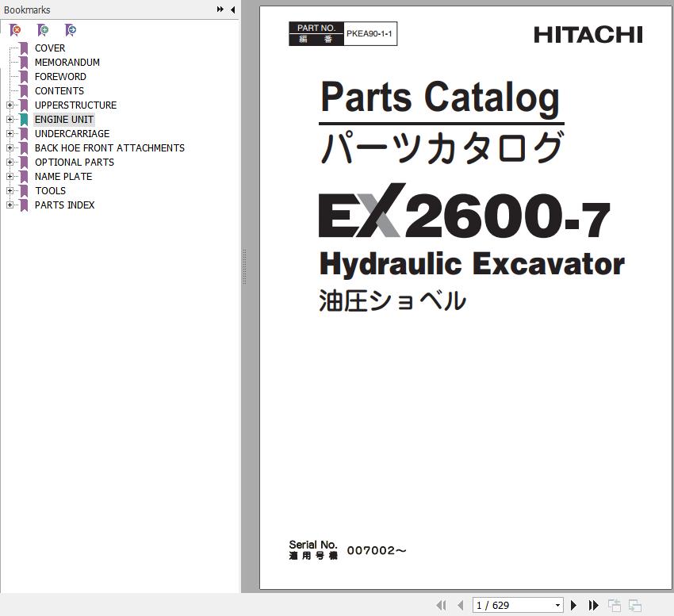Viewport: 674px width, 616px height.
Task: Open the FOREWORD bookmark
Action: [x=60, y=77]
